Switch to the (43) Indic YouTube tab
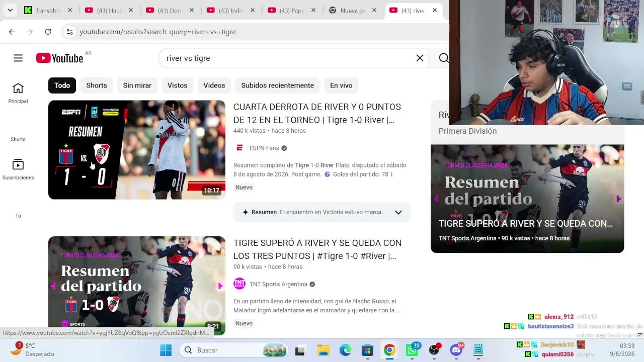Viewport: 644px width, 362px height. (225, 10)
